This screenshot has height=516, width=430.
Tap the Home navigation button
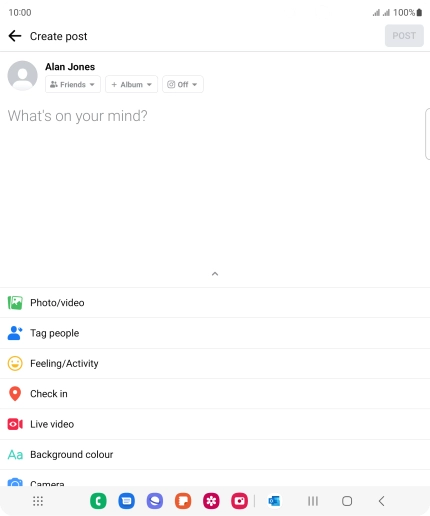(x=347, y=501)
